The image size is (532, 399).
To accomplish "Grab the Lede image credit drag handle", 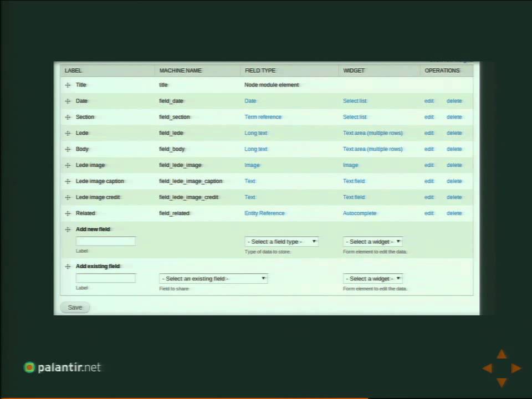I will pos(68,197).
